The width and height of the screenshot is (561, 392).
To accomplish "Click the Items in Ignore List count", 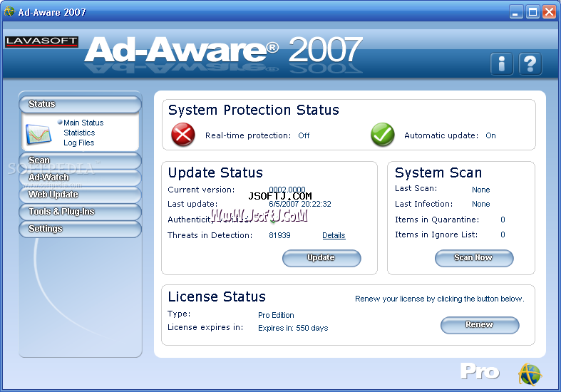I will (503, 234).
